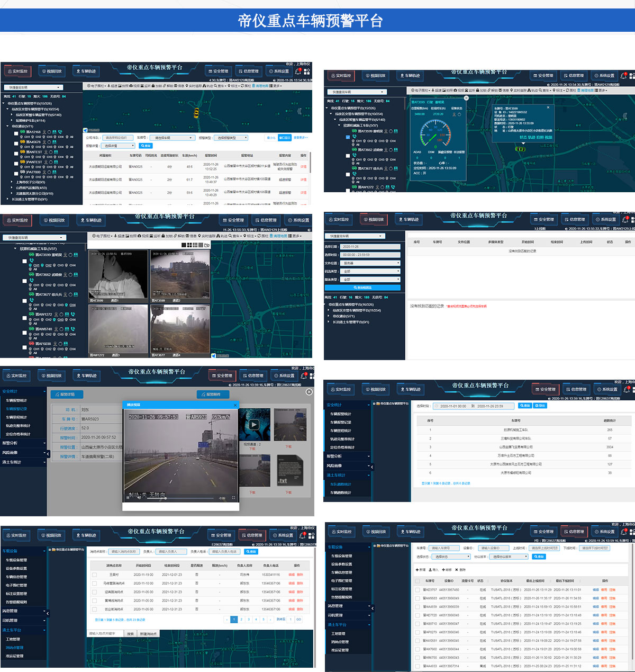Tick the checkbox beside vehicle 沪A77000

click(x=16, y=173)
